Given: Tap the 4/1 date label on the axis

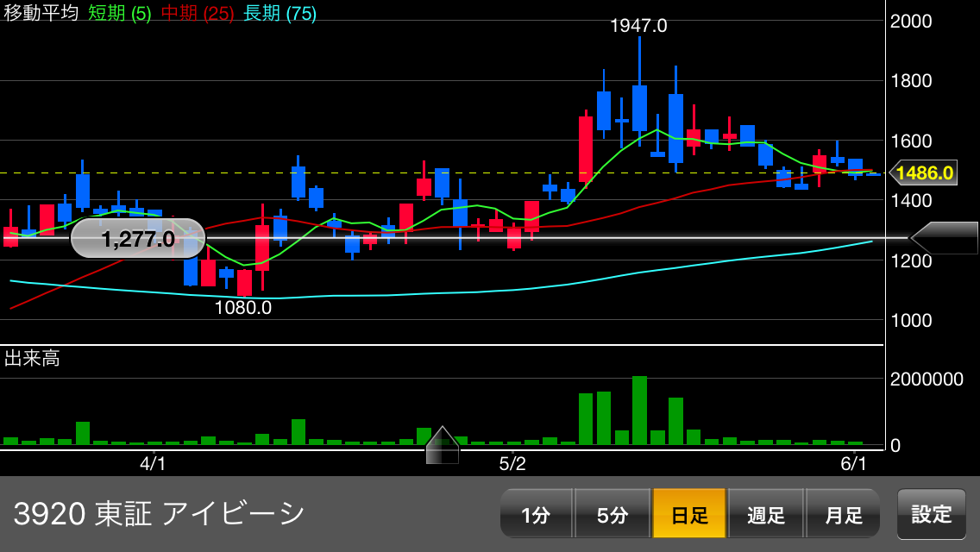Looking at the screenshot, I should pos(154,464).
